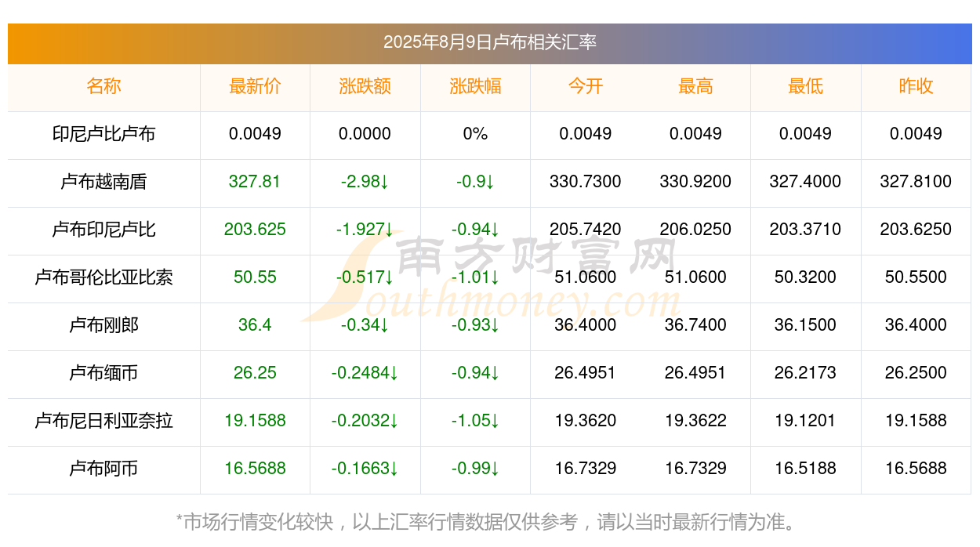Click low value 203.3710
The image size is (980, 547).
[x=806, y=230]
